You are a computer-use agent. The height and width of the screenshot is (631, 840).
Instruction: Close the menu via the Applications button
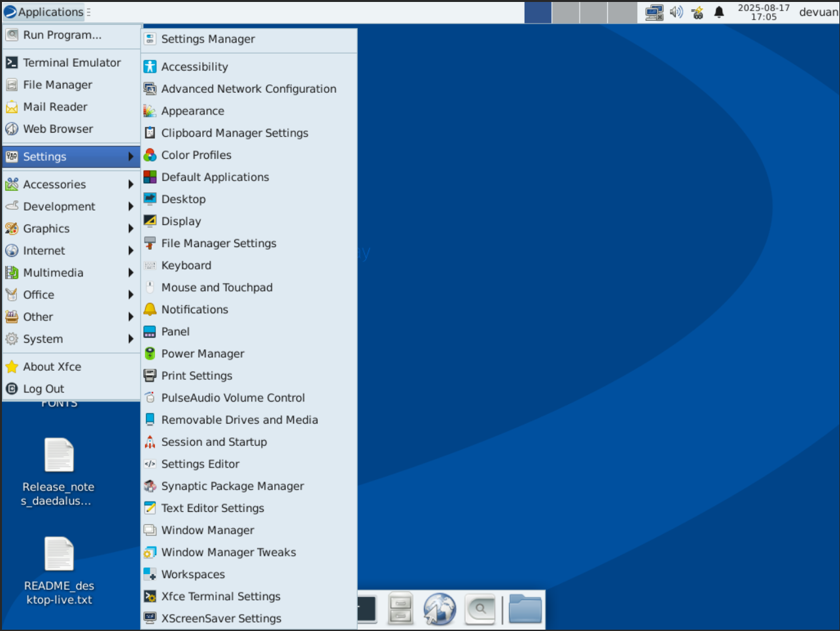(44, 12)
